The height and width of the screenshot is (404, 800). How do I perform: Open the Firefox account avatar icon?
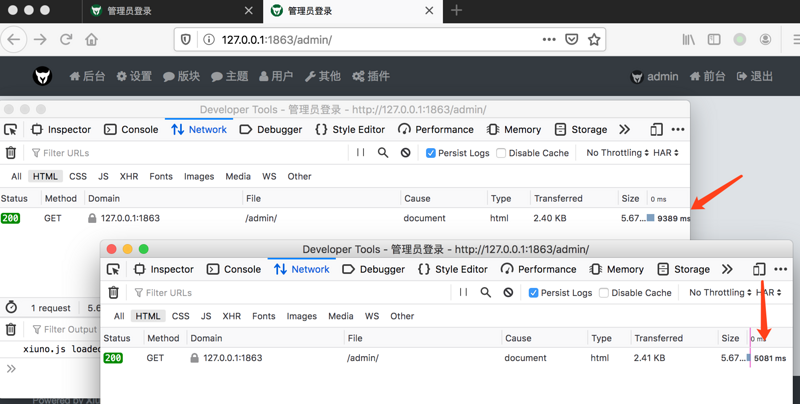(765, 39)
